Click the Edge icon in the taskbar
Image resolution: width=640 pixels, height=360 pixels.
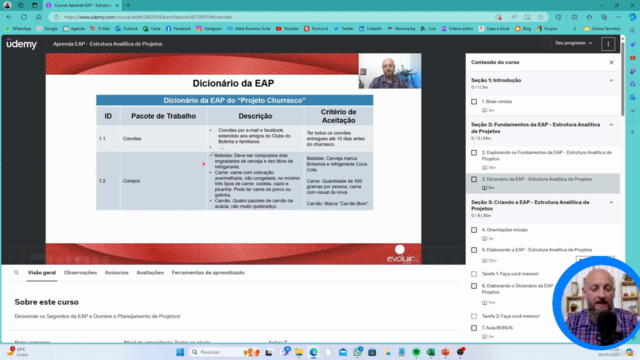coord(313,352)
